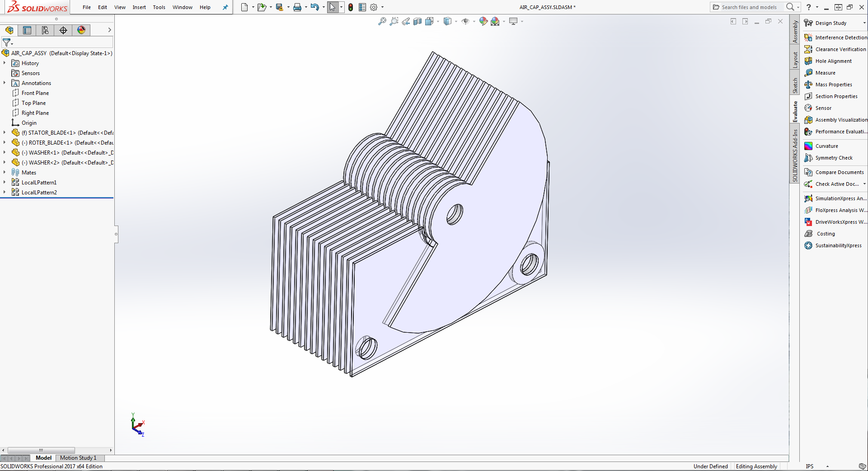Open the ConfigurationManager tab icon

(x=45, y=30)
